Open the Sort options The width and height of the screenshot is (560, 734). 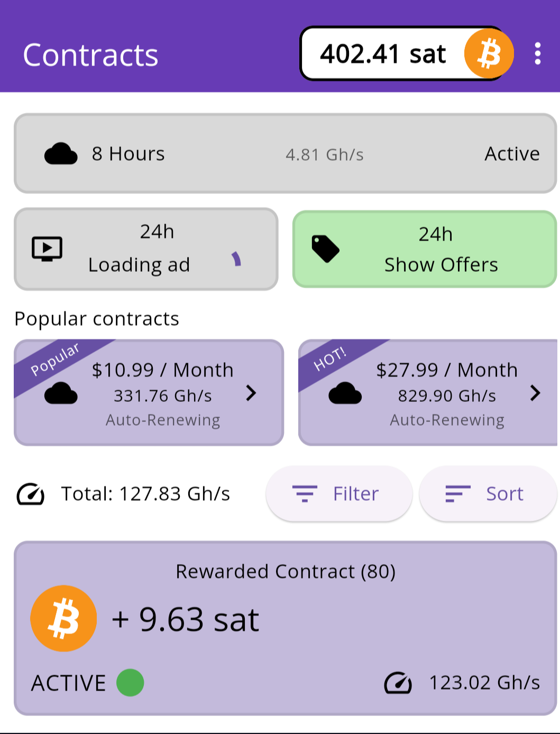(x=488, y=494)
